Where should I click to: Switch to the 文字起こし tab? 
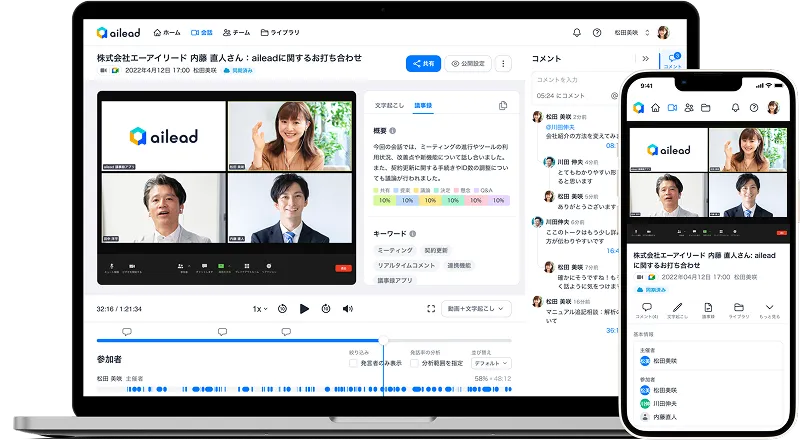(x=389, y=105)
